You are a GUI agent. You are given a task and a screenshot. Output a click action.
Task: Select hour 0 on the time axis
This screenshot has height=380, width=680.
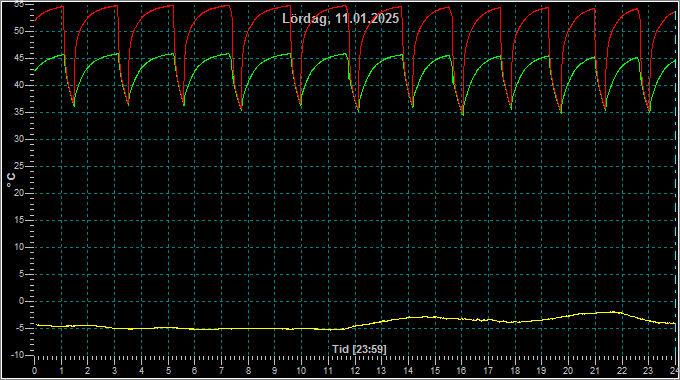(x=35, y=371)
